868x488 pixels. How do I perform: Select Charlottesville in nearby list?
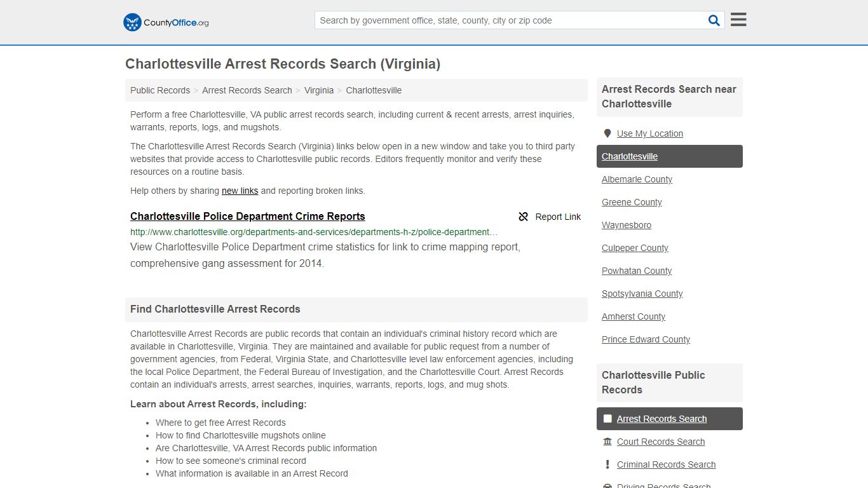pos(670,156)
